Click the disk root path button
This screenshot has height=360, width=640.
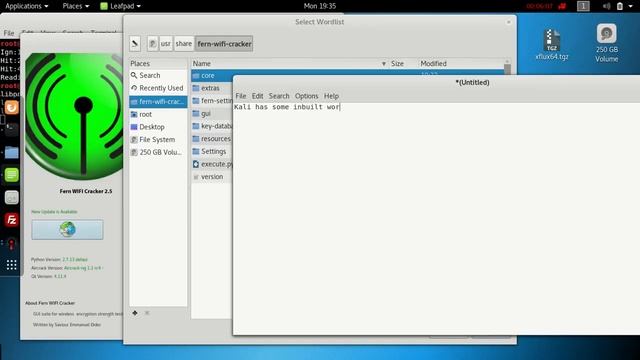click(152, 44)
